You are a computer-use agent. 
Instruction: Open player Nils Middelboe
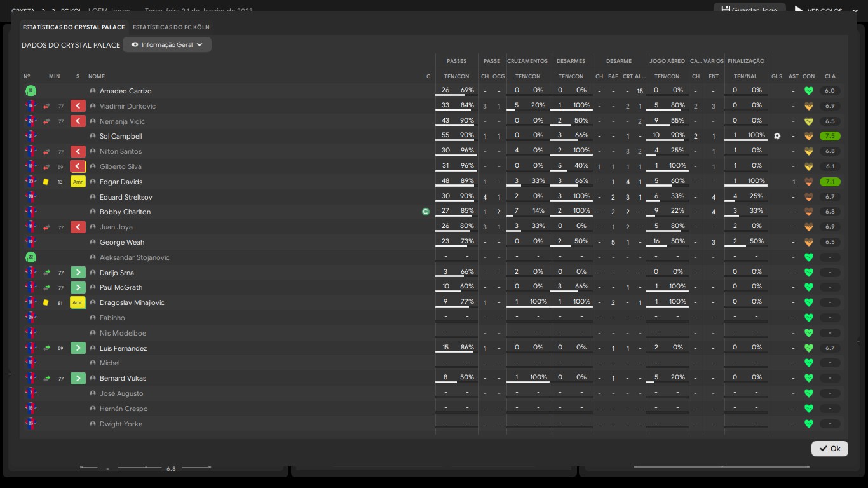tap(123, 333)
